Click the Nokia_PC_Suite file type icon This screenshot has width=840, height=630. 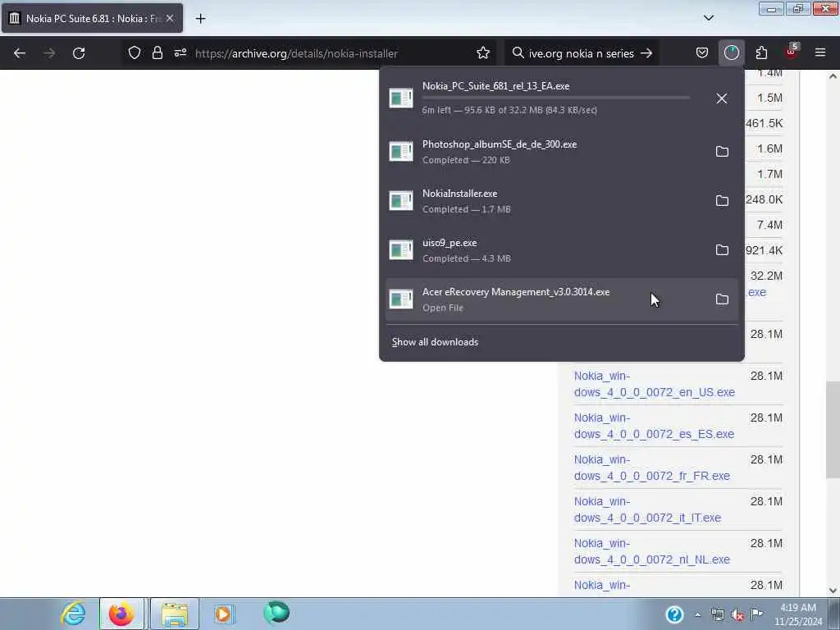pyautogui.click(x=400, y=98)
